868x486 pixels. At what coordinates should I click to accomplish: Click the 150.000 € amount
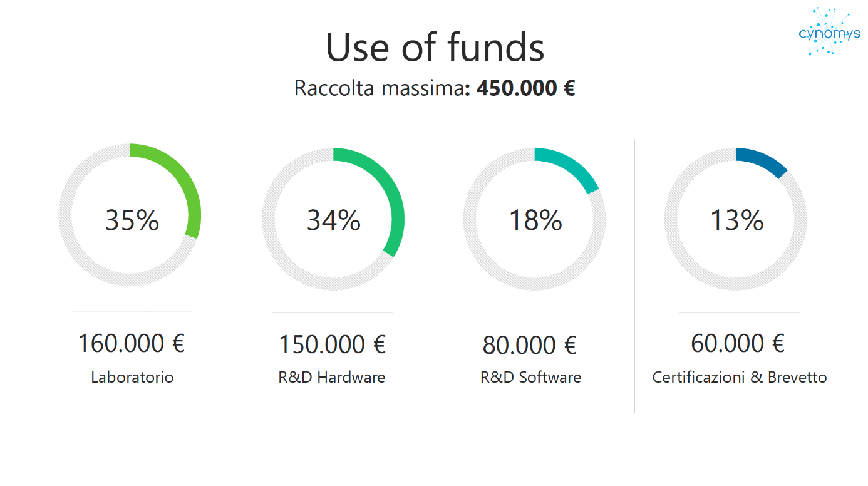point(333,344)
